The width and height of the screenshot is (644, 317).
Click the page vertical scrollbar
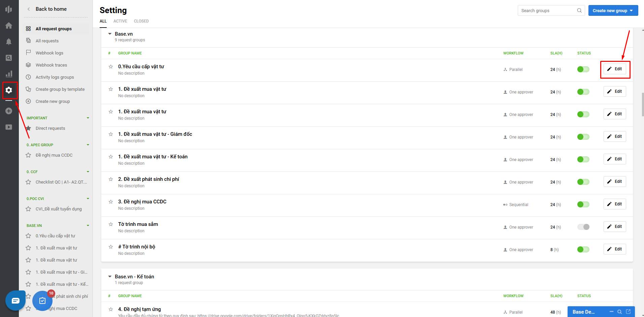tap(643, 105)
